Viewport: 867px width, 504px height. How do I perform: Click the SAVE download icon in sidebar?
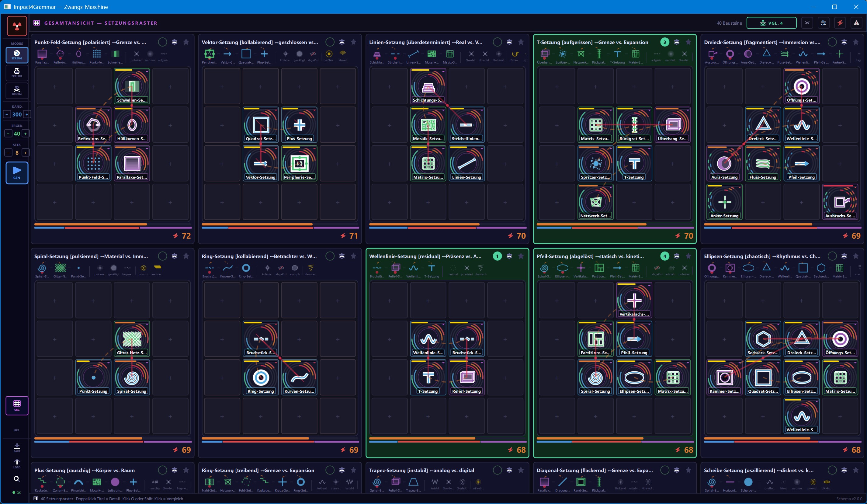tap(17, 448)
